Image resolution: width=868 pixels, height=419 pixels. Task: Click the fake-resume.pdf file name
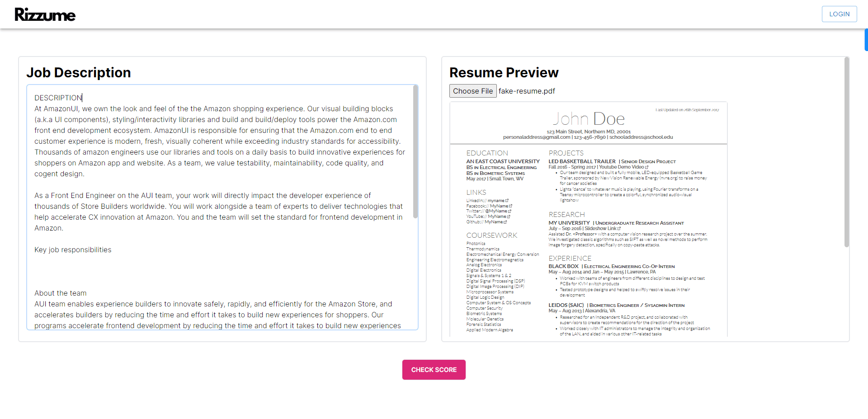tap(527, 91)
